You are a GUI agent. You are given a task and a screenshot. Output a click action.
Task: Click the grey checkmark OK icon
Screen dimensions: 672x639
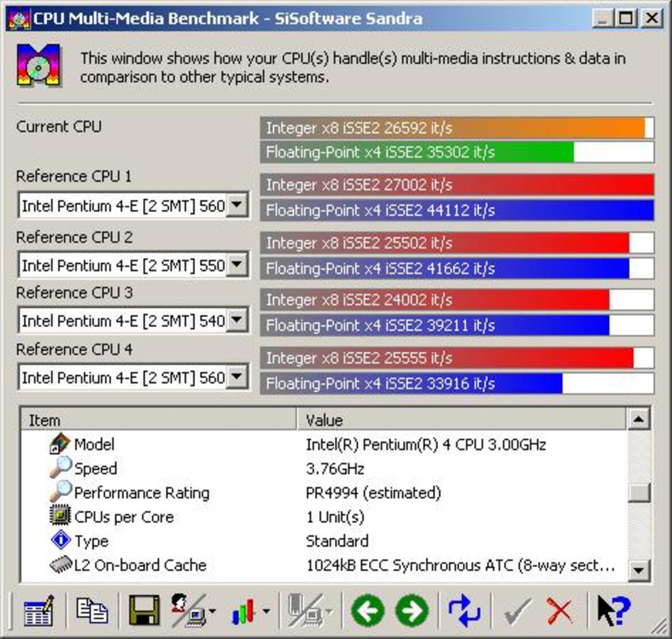click(517, 611)
